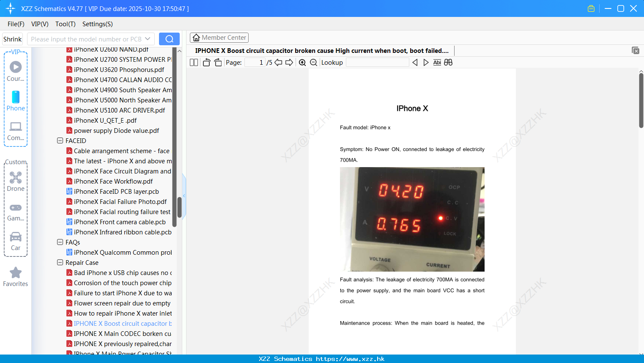Viewport: 644px width, 363px height.
Task: Open Tool menu
Action: (x=66, y=24)
